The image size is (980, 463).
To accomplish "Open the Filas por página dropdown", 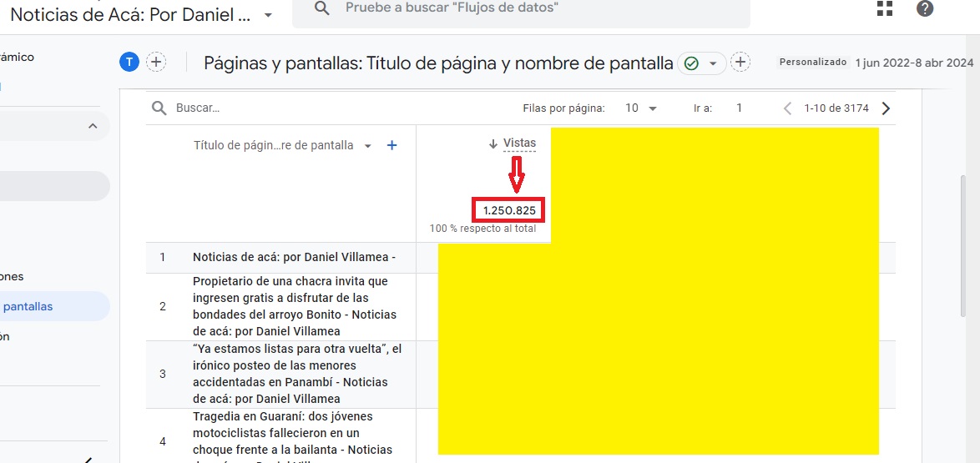I will coord(642,108).
